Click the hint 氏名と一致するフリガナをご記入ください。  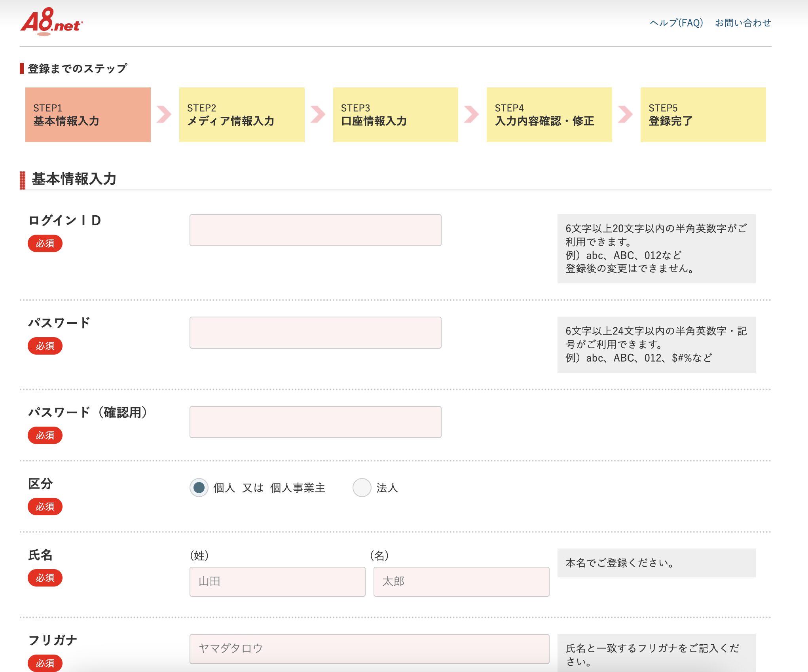tap(652, 655)
